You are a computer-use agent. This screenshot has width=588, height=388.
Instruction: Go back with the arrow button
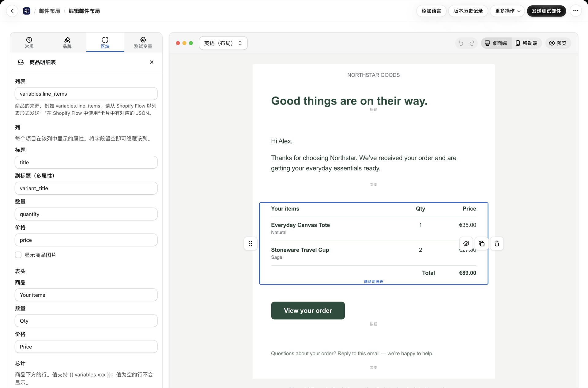tap(12, 11)
